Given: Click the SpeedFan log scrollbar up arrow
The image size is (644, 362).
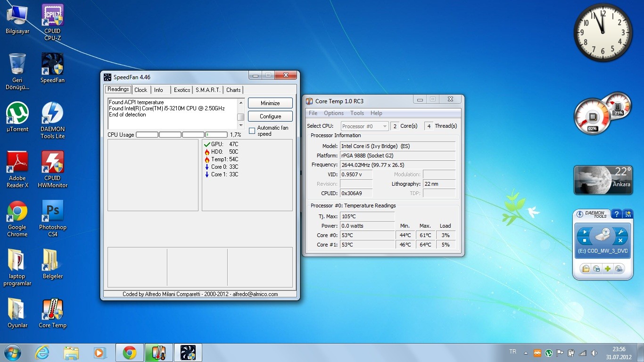Looking at the screenshot, I should pos(241,102).
